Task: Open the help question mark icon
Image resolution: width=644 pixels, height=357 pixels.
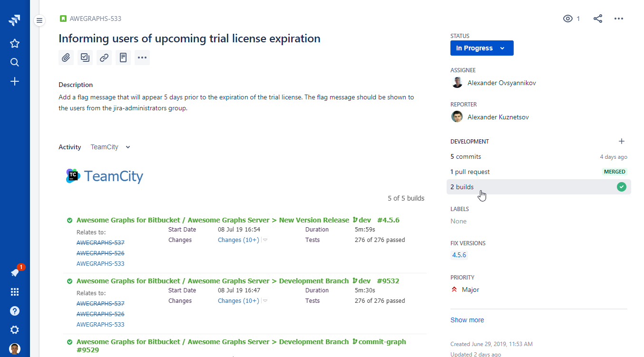Action: tap(15, 311)
